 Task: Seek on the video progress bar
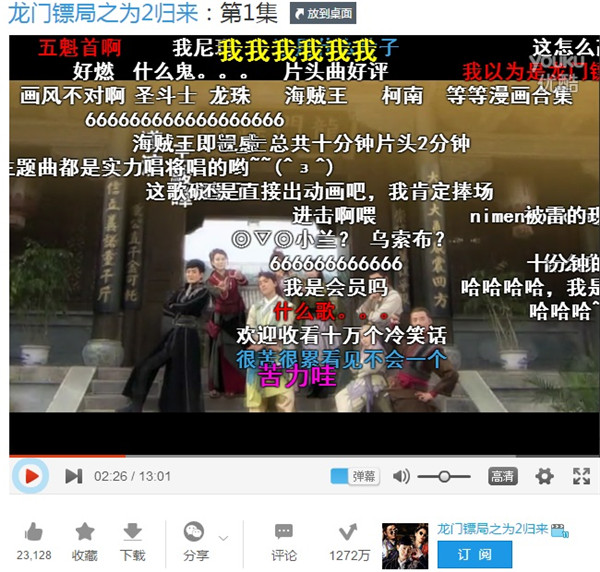300,459
